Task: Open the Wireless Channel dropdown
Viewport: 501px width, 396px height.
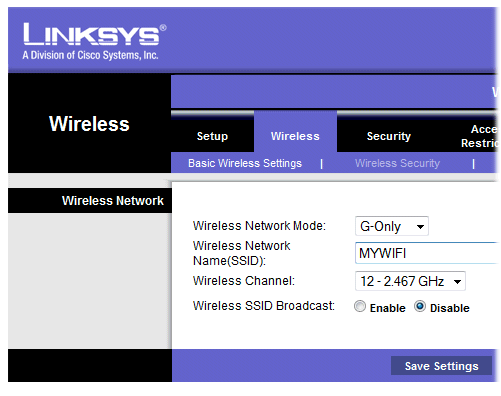Action: click(410, 281)
